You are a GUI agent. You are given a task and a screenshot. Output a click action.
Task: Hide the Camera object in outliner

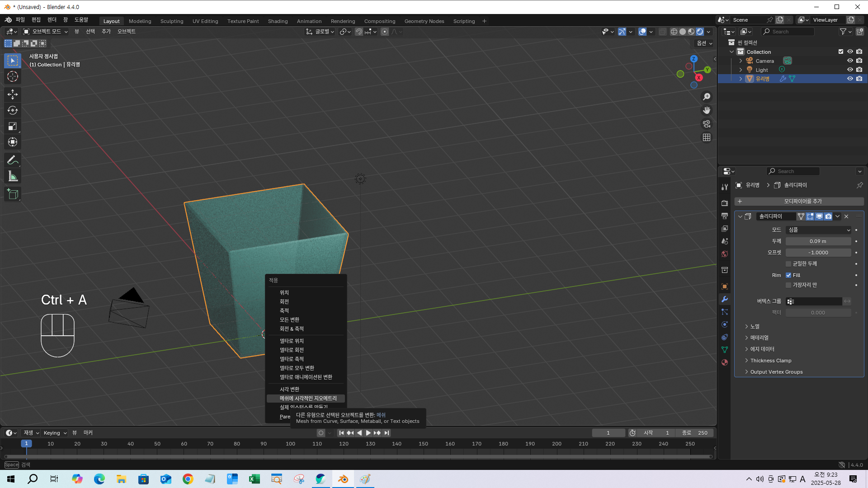coord(850,61)
